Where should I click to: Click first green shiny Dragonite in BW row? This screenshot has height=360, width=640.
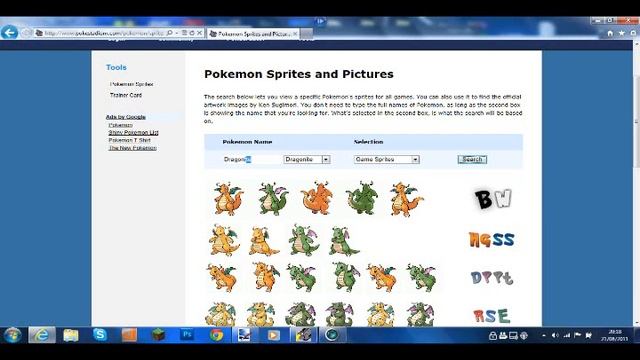point(273,199)
